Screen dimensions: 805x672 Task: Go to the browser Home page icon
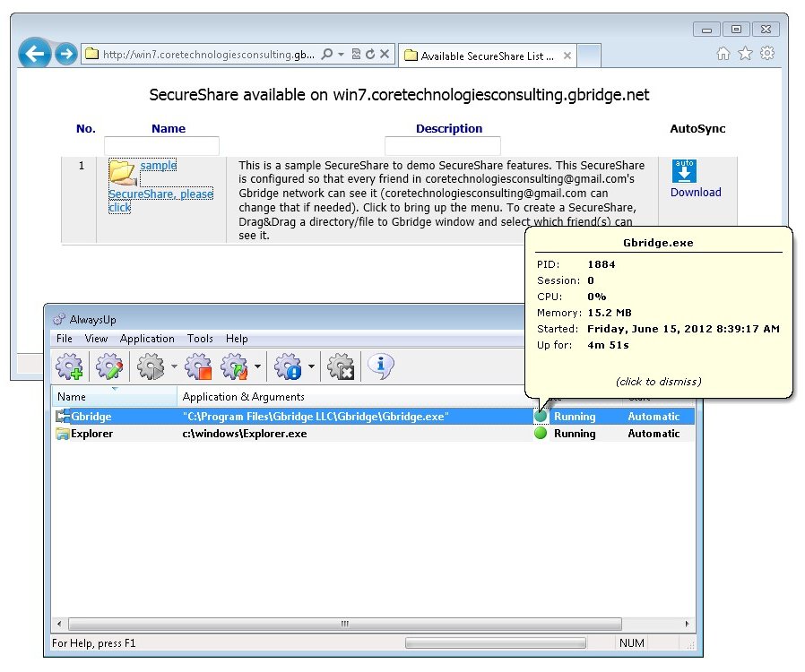[723, 54]
